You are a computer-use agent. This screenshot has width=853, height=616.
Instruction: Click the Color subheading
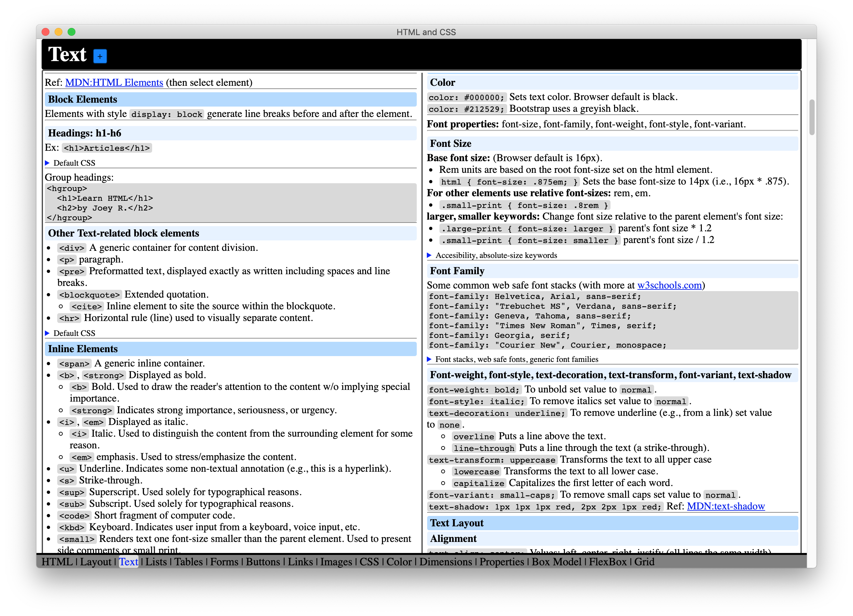[612, 82]
